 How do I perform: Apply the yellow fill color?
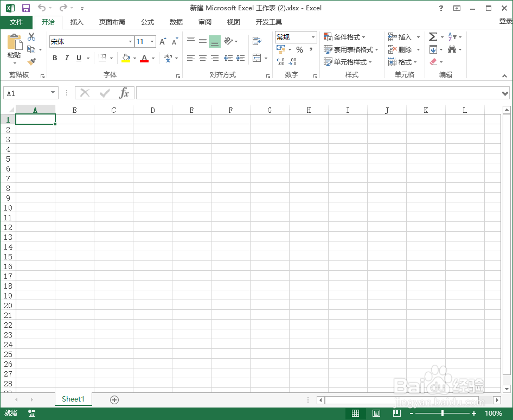(x=126, y=58)
